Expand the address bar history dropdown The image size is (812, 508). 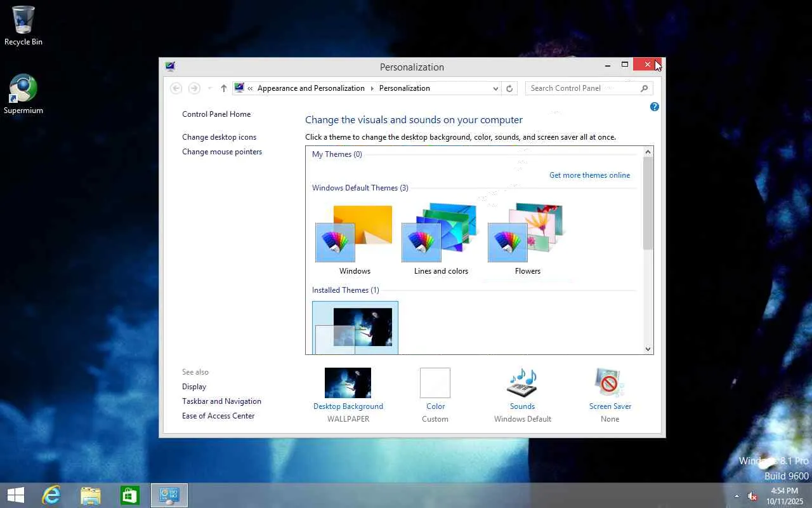[495, 89]
